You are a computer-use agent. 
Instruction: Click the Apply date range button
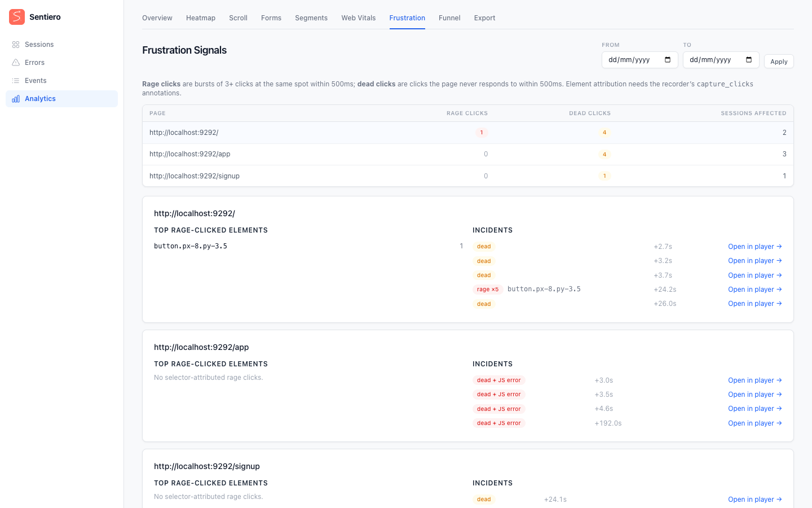[779, 62]
